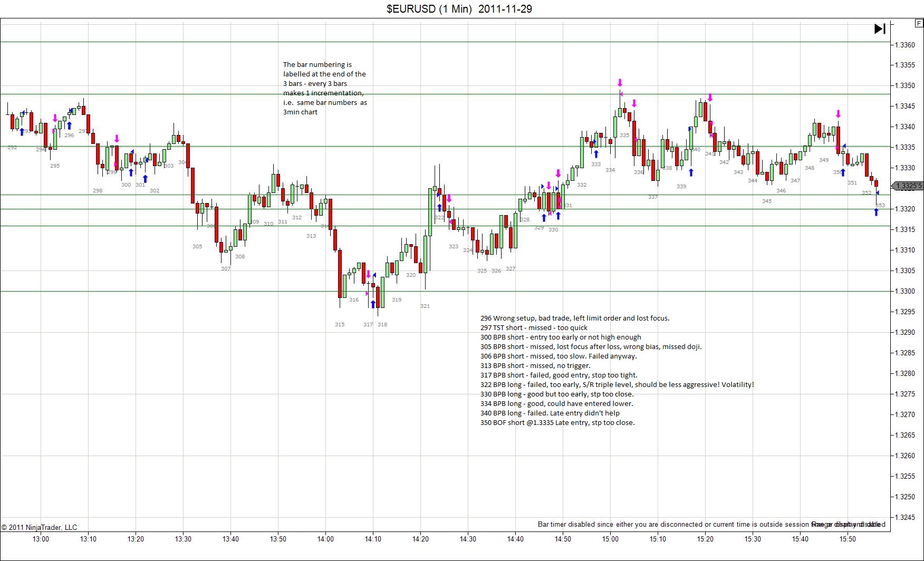Select the bar numbering explanation note
Viewport: 924px width, 561px height.
tap(325, 88)
